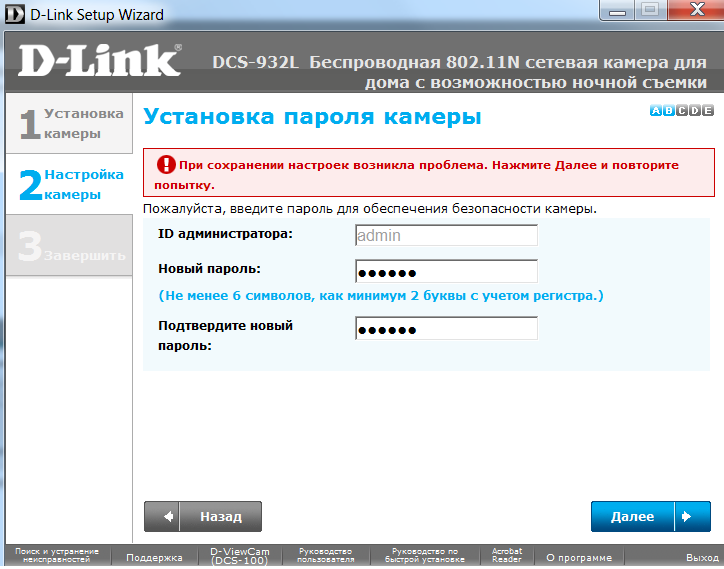Open Acrobat Reader link

tap(507, 558)
